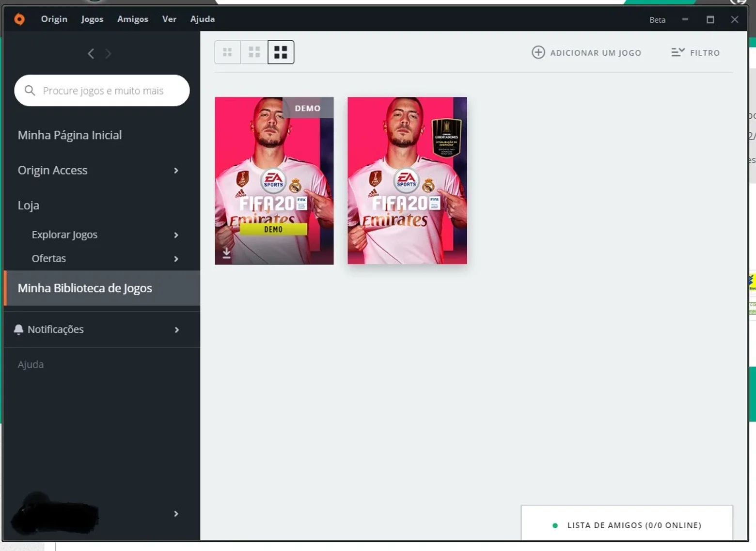Open Origin Access in the sidebar
Screen dimensions: 756x551
53,170
